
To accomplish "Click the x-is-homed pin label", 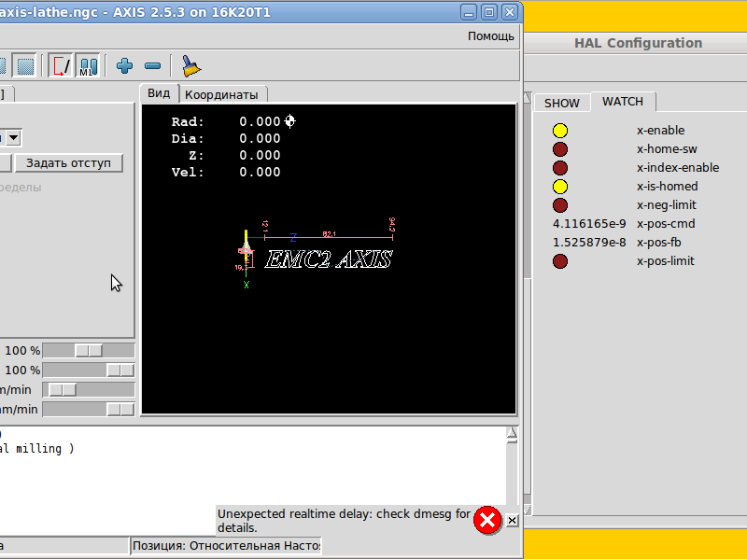I will pyautogui.click(x=667, y=186).
